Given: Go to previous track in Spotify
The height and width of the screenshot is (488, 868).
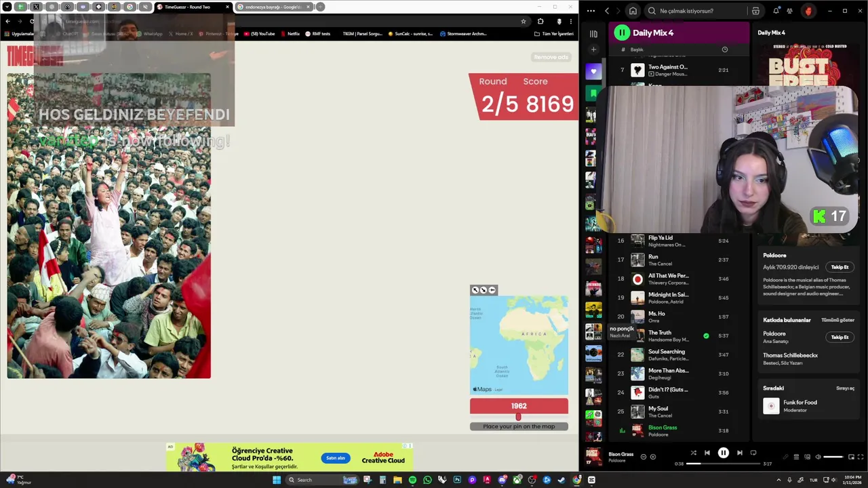Looking at the screenshot, I should 707,453.
